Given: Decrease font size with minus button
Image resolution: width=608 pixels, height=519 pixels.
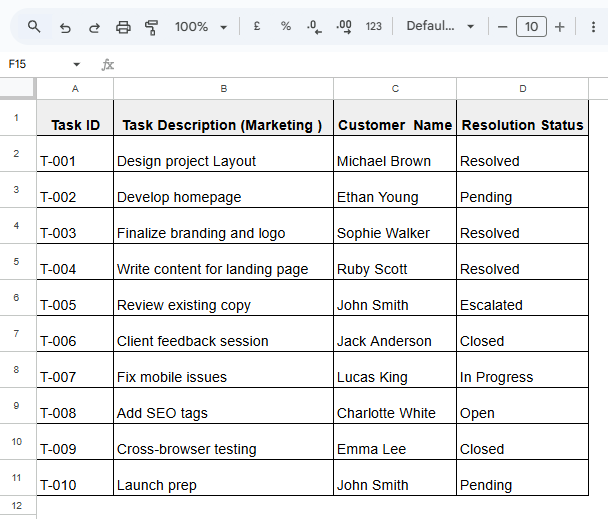Looking at the screenshot, I should tap(501, 27).
